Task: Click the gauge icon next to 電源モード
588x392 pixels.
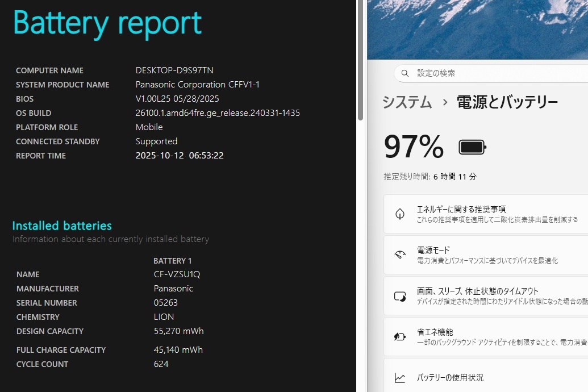Action: tap(400, 255)
